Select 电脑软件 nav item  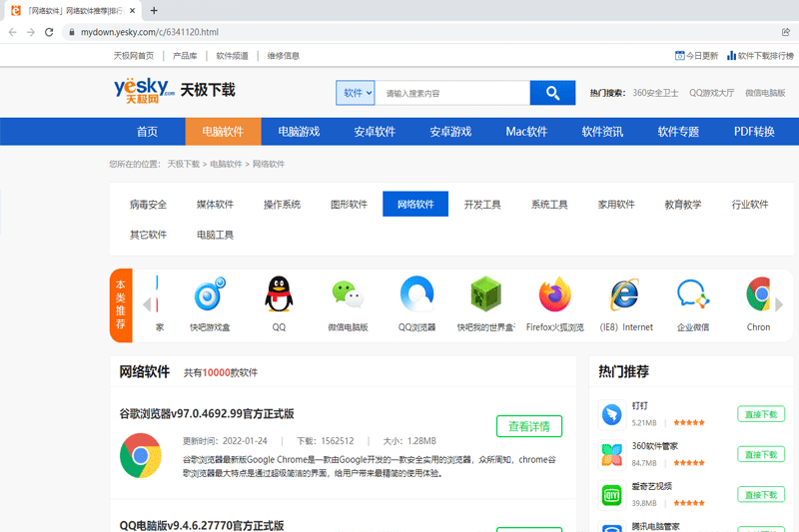[223, 132]
